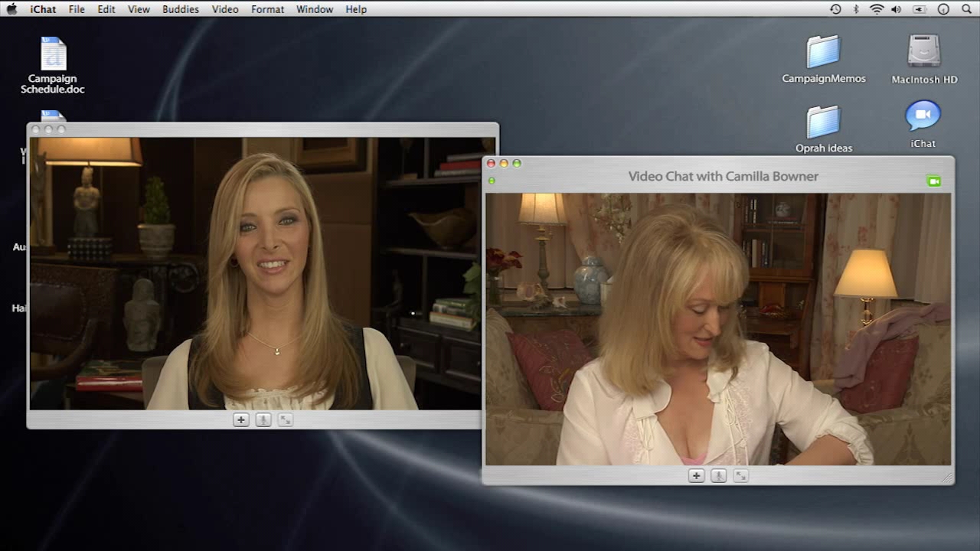
Task: Click the volume speaker icon
Action: pyautogui.click(x=897, y=9)
